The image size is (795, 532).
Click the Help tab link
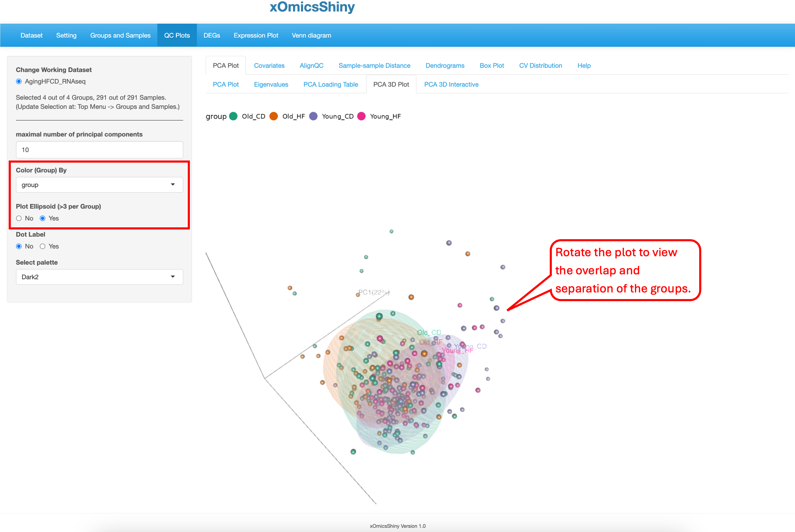tap(584, 65)
